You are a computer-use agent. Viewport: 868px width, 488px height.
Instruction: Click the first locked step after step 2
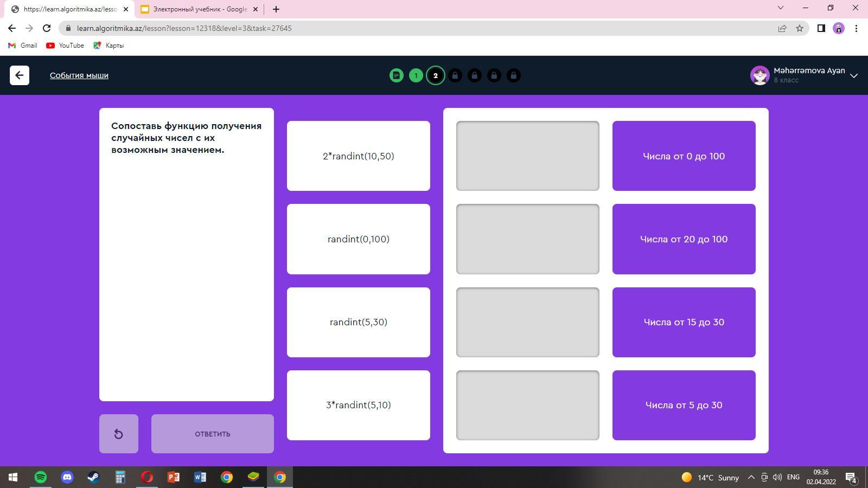[455, 75]
